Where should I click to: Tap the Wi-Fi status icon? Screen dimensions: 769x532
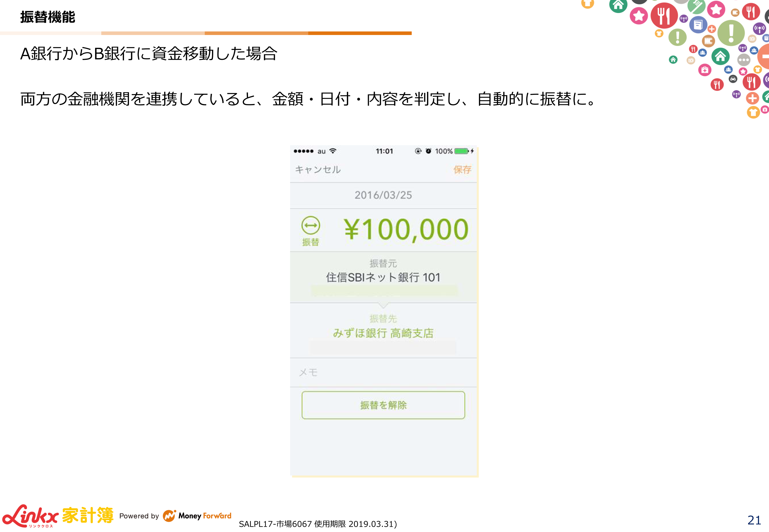click(333, 151)
